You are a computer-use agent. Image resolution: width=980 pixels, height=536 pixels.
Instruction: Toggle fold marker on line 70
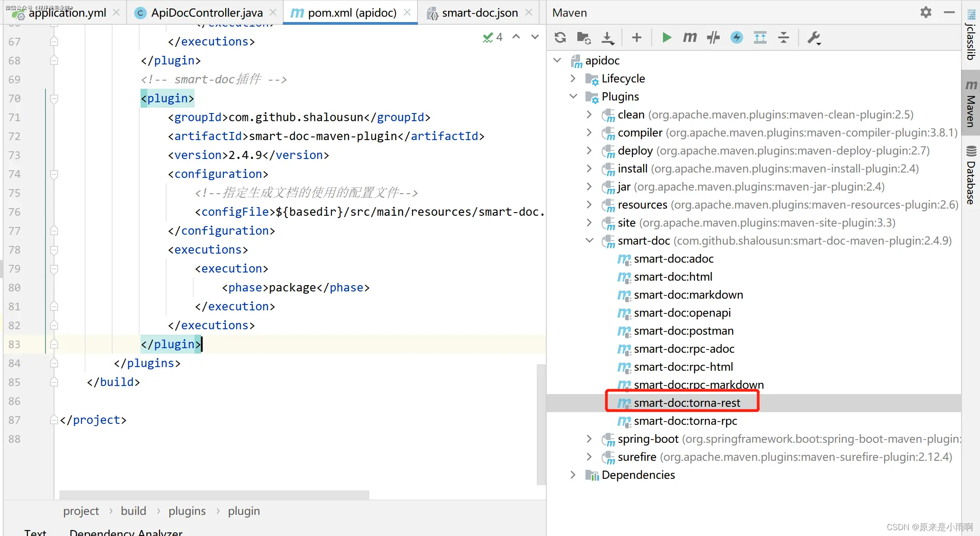tap(54, 98)
